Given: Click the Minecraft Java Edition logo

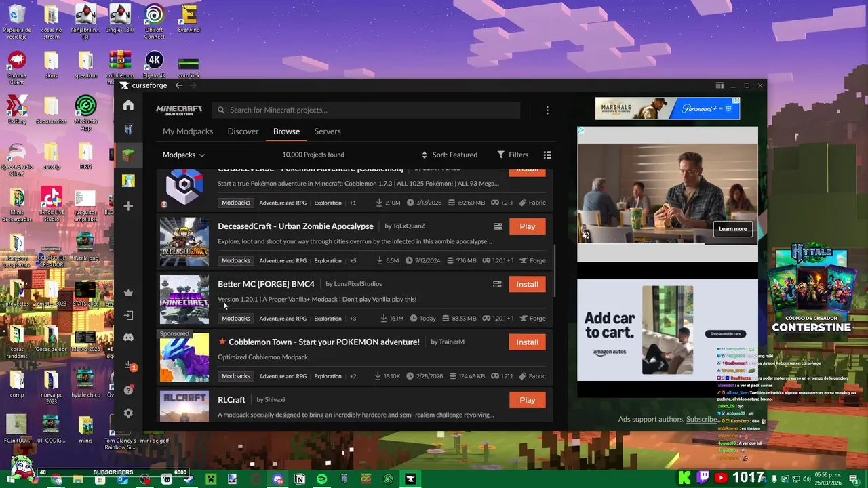Looking at the screenshot, I should tap(179, 110).
